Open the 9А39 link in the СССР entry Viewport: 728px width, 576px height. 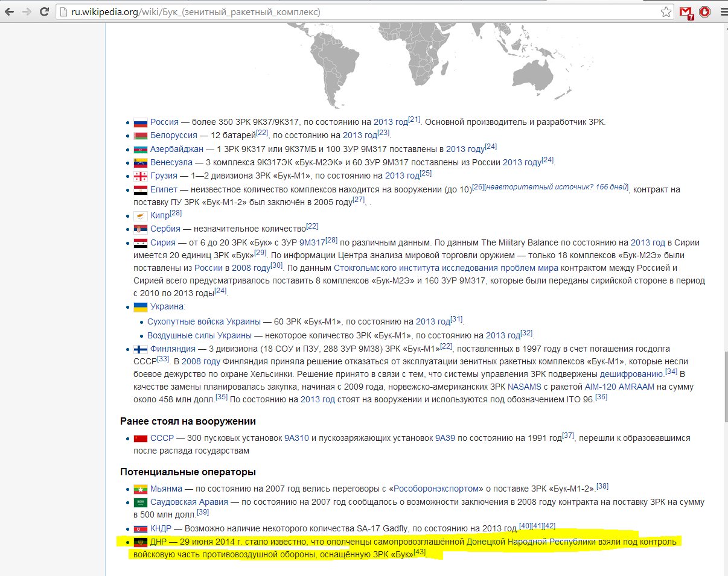tap(445, 438)
